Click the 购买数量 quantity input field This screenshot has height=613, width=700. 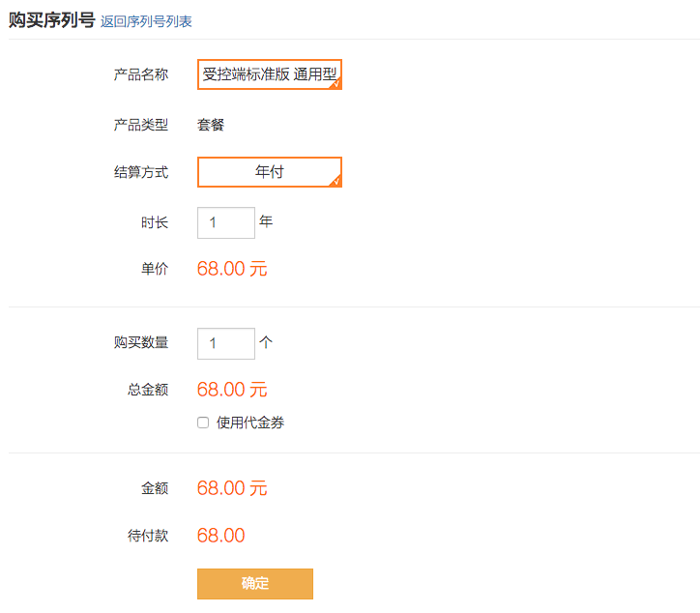226,343
